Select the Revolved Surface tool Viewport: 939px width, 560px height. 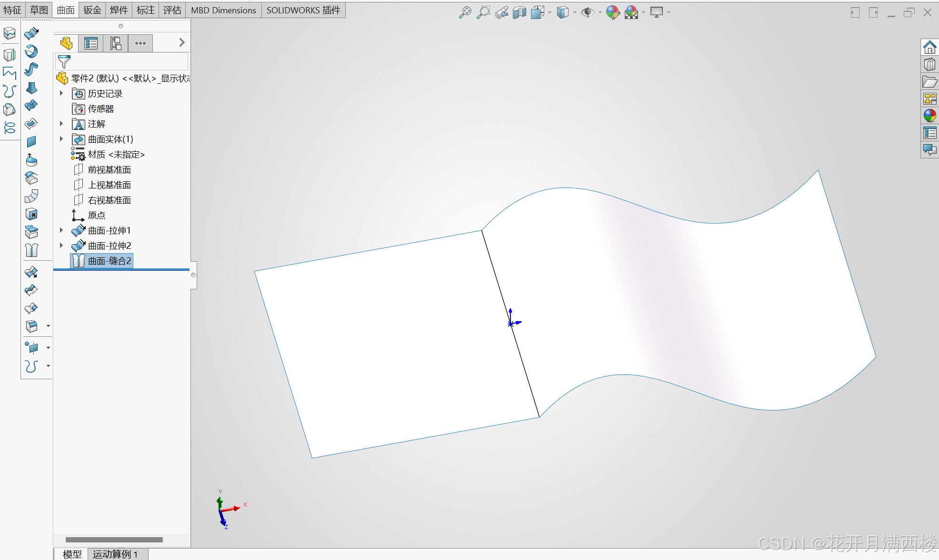[31, 51]
